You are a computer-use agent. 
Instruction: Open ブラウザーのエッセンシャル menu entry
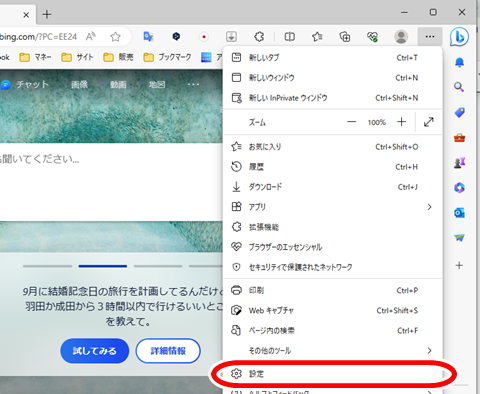[x=333, y=247]
